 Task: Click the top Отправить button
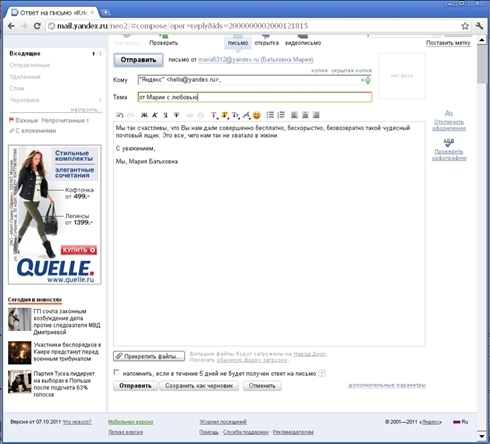138,60
